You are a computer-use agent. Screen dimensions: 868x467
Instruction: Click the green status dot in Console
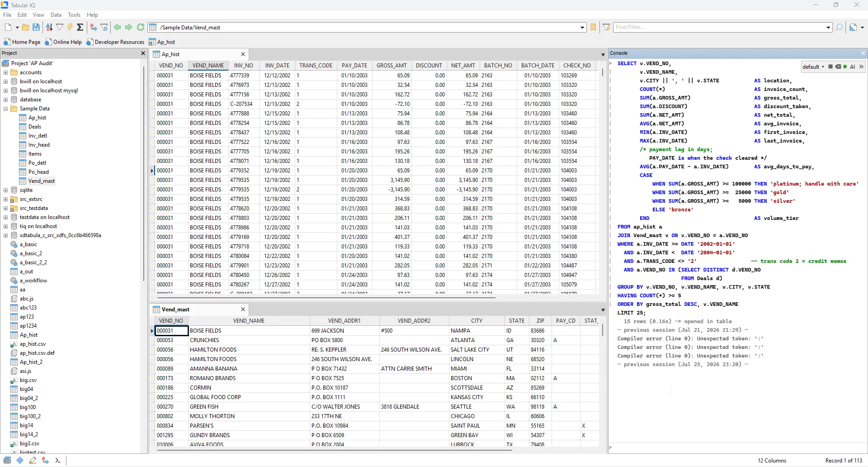tap(845, 67)
